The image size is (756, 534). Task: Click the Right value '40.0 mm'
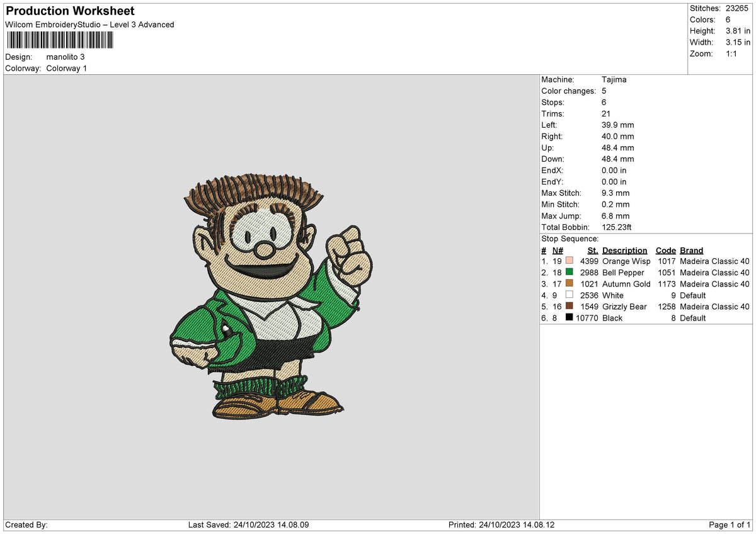[x=618, y=136]
